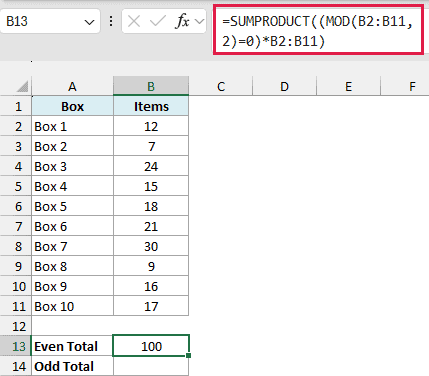Click the Items value 18

[151, 207]
